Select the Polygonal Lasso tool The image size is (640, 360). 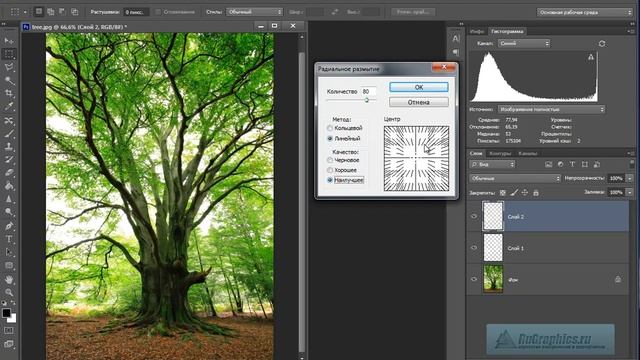(9, 67)
